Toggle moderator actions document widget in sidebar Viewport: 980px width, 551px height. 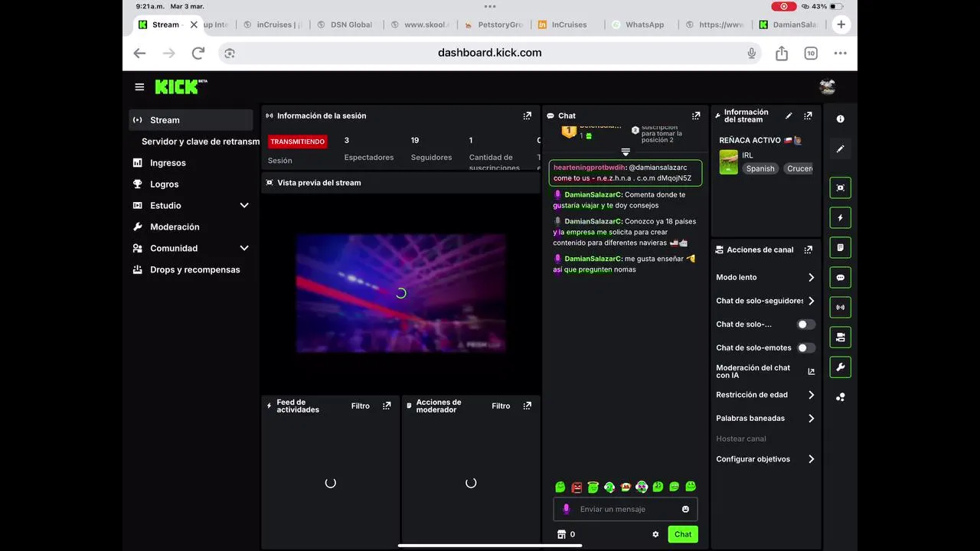pyautogui.click(x=840, y=247)
